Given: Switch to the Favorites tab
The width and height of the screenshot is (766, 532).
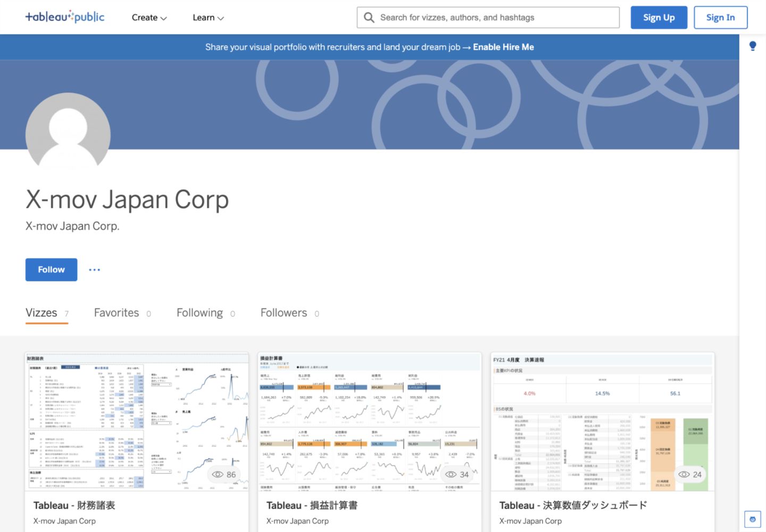Looking at the screenshot, I should click(122, 313).
